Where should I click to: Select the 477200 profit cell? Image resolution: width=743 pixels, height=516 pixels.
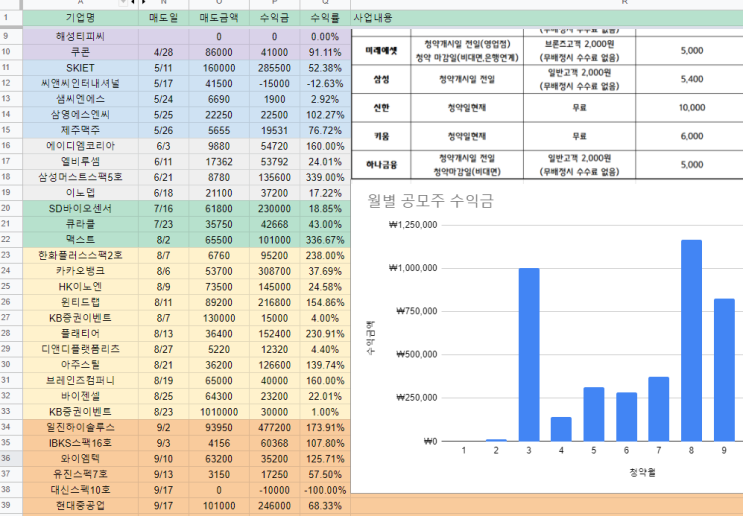274,427
